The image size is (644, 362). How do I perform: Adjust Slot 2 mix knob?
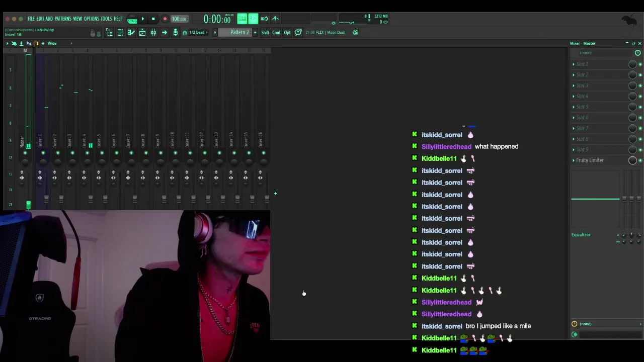pyautogui.click(x=632, y=75)
